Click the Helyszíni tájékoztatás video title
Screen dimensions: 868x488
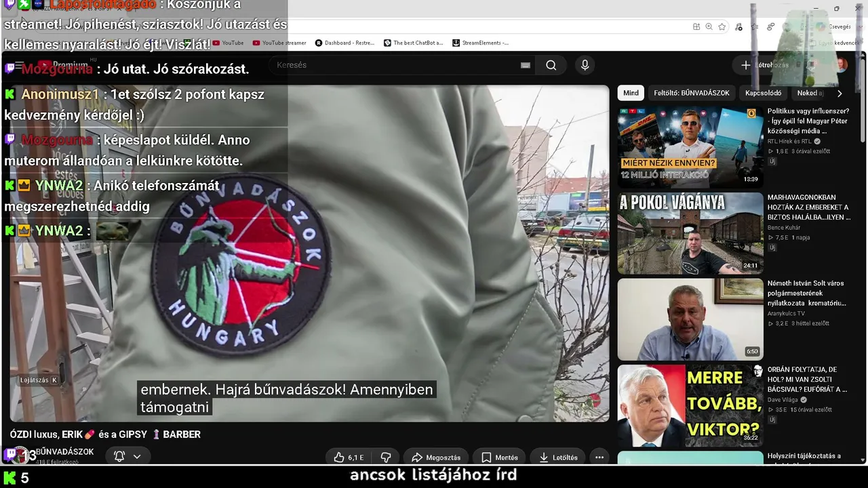(x=804, y=456)
